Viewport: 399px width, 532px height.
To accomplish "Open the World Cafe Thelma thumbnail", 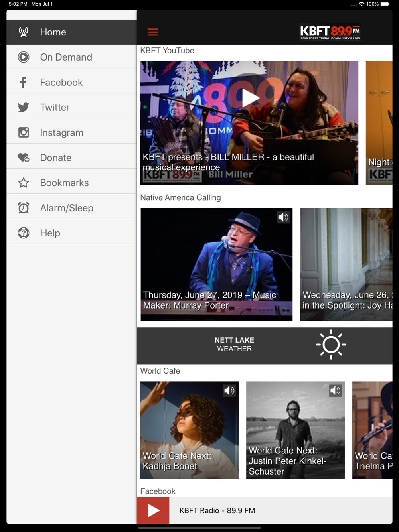I will pos(372,430).
